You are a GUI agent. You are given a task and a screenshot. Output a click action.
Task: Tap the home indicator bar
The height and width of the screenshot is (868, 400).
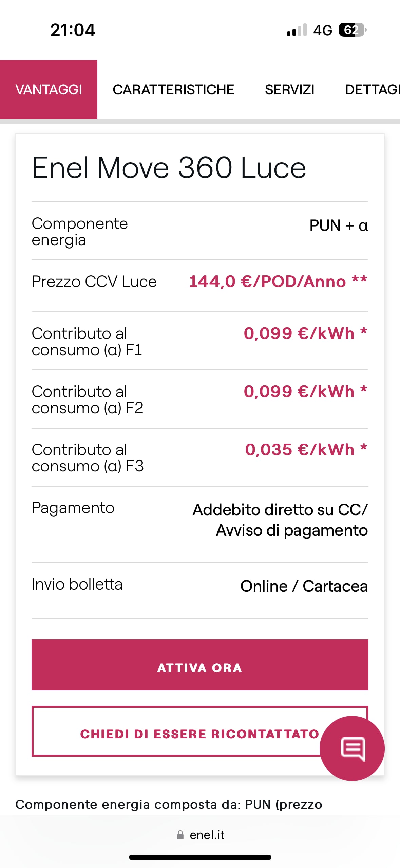point(200,857)
